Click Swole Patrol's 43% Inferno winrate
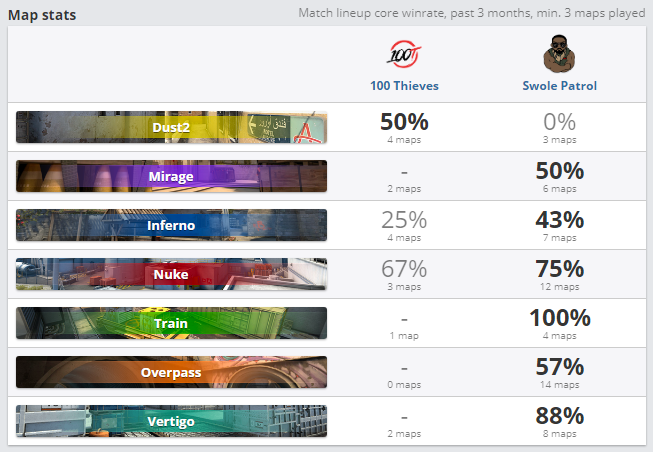 (x=559, y=220)
